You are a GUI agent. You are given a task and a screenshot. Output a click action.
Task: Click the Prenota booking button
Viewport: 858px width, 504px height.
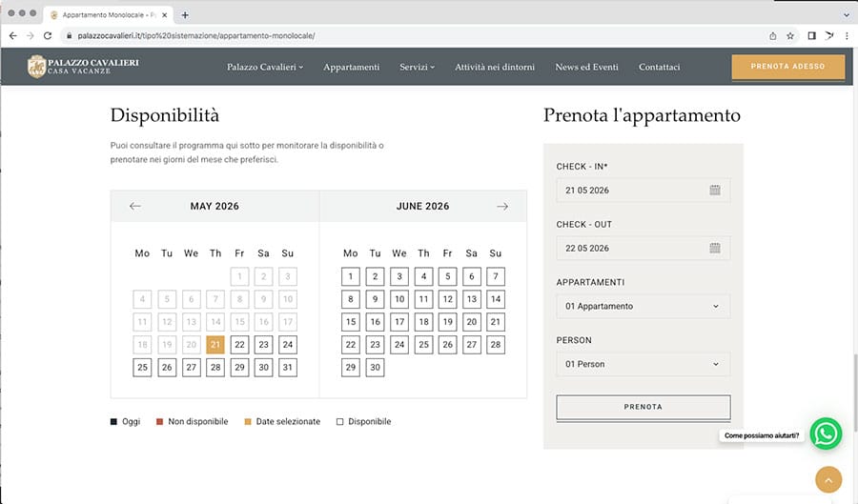click(643, 407)
